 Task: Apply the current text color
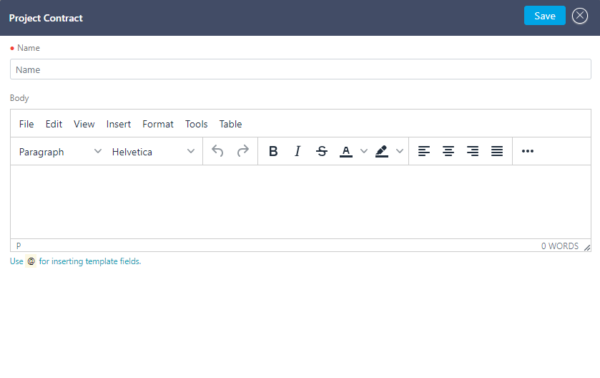point(346,151)
